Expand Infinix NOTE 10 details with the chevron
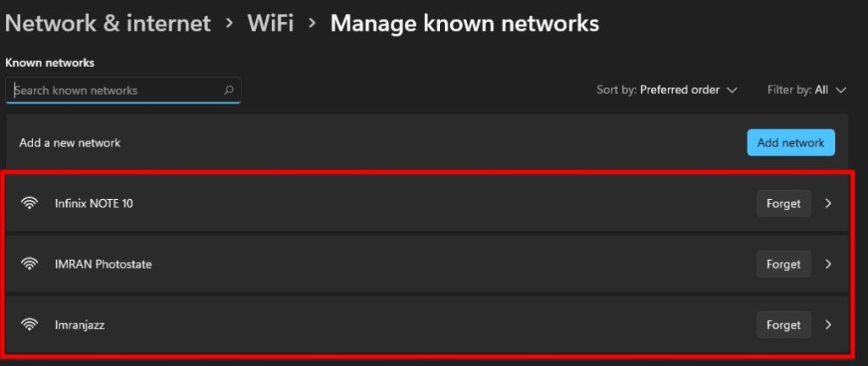The width and height of the screenshot is (868, 366). coord(828,203)
